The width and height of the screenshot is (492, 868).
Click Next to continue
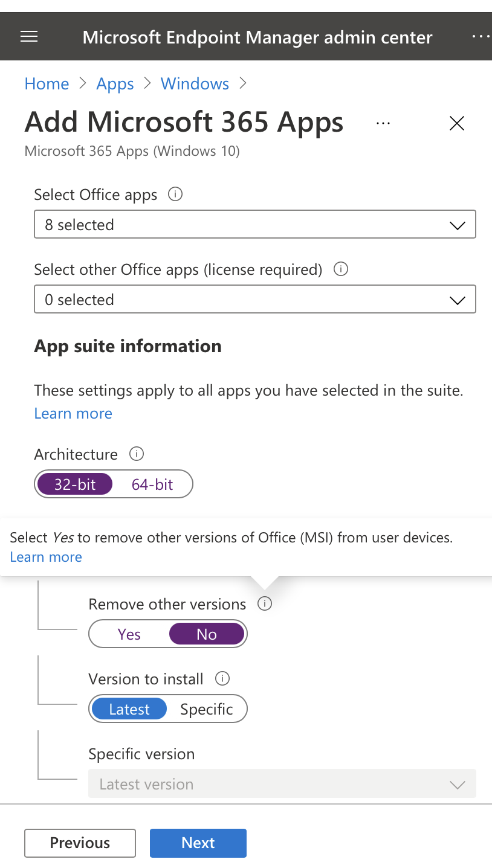click(198, 843)
